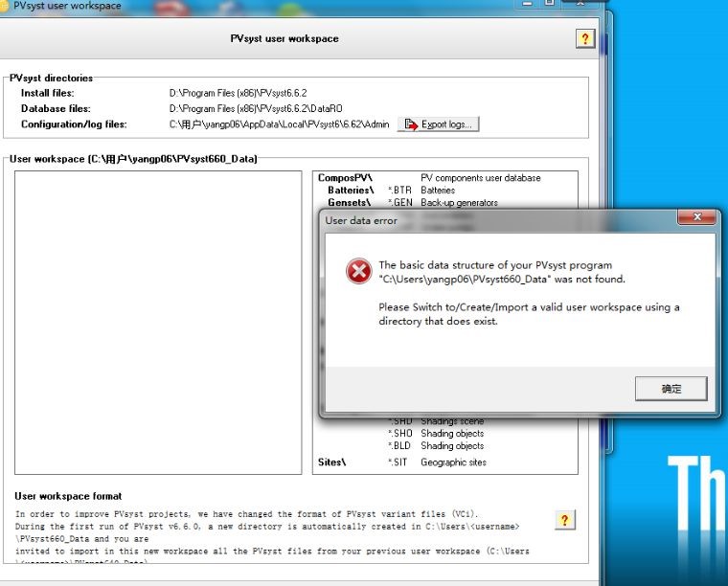728x586 pixels.
Task: Close the User data error dialog
Action: click(696, 217)
